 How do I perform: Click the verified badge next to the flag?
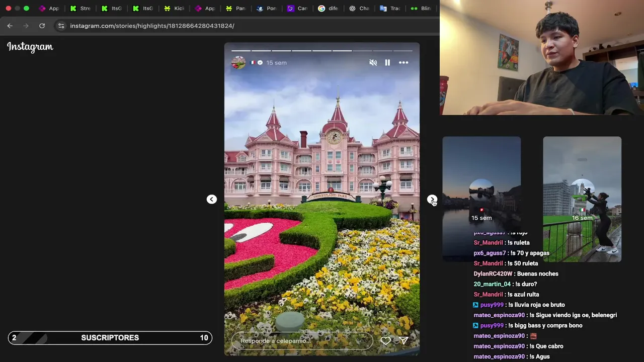coord(260,63)
